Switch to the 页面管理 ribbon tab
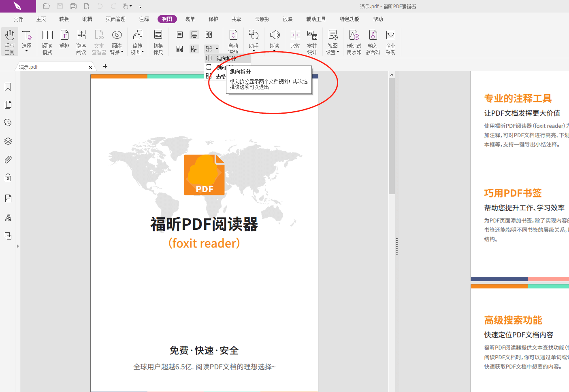This screenshot has height=392, width=569. pos(115,19)
